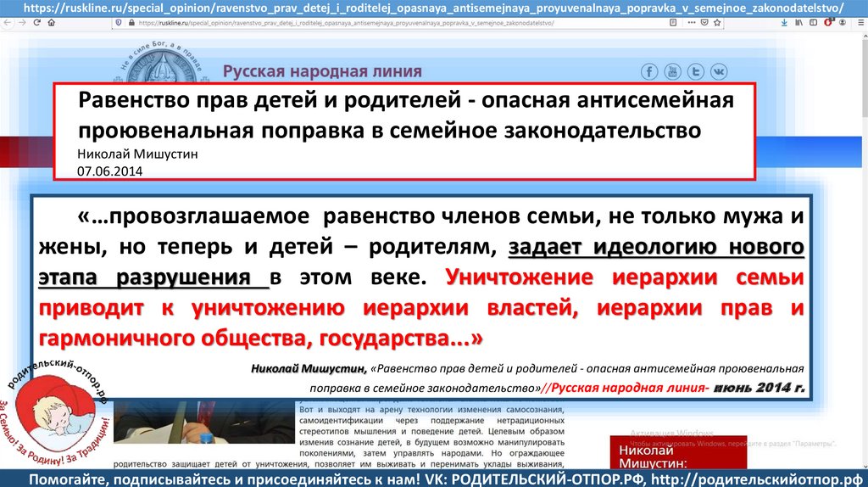Open the site's Facebook page
Screen dimensions: 868x487
tap(649, 71)
